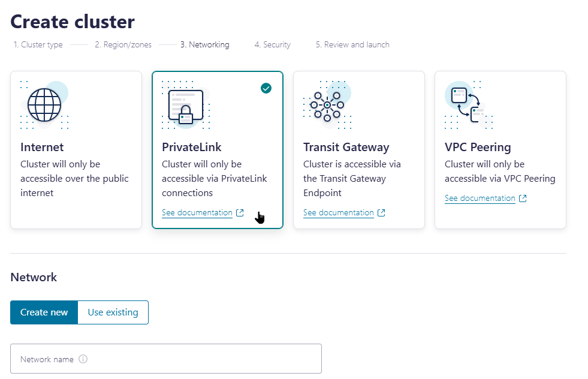
Task: Click the green checkmark on PrivateLink card
Action: tap(266, 88)
